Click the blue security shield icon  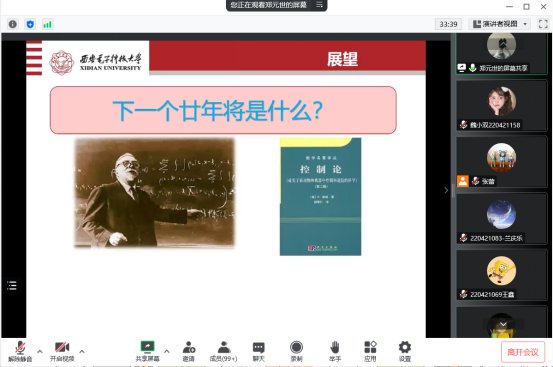click(x=30, y=24)
